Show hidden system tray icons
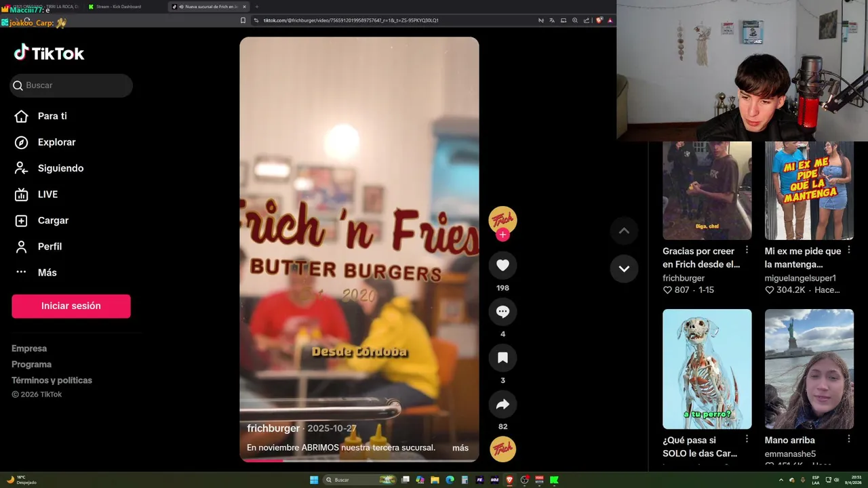 click(781, 480)
